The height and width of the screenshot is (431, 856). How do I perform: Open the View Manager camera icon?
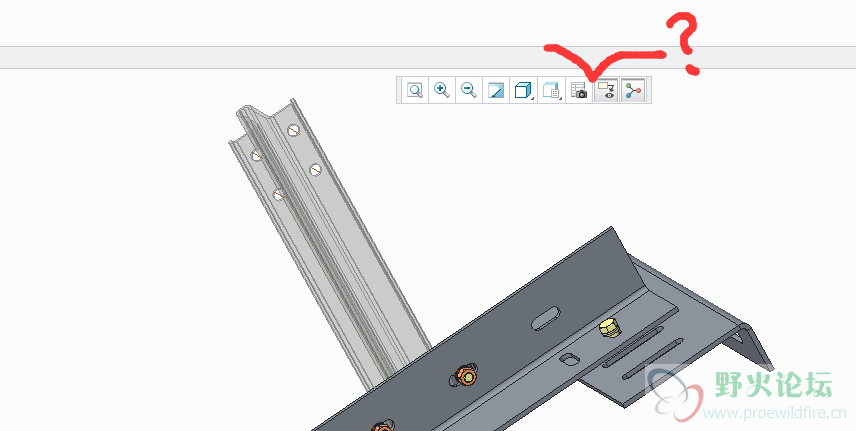tap(579, 90)
